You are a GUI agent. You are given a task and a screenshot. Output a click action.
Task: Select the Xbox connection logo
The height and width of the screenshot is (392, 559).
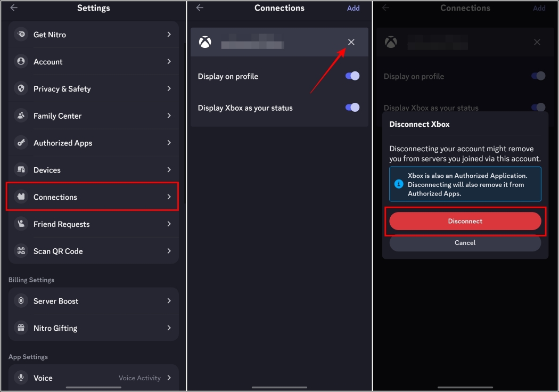pyautogui.click(x=204, y=42)
